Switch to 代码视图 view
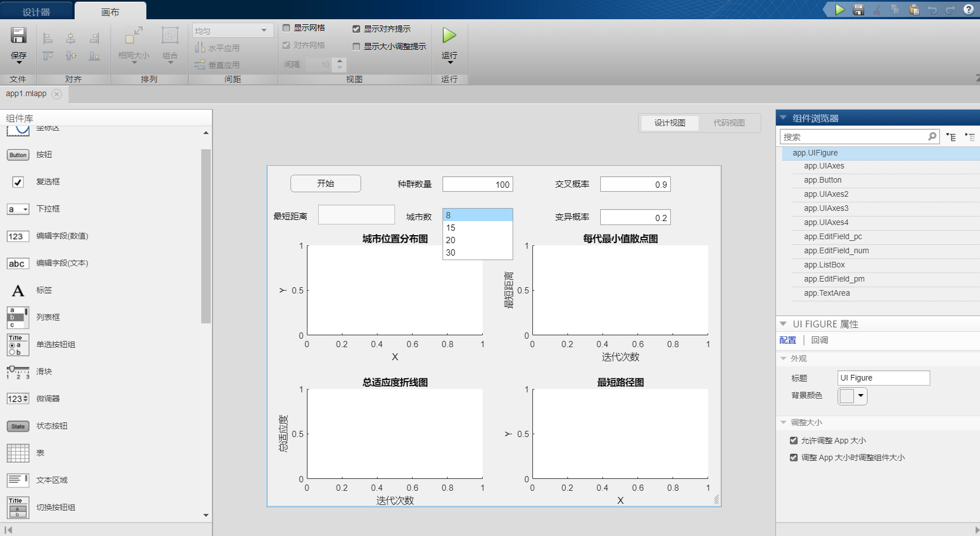 (x=729, y=123)
